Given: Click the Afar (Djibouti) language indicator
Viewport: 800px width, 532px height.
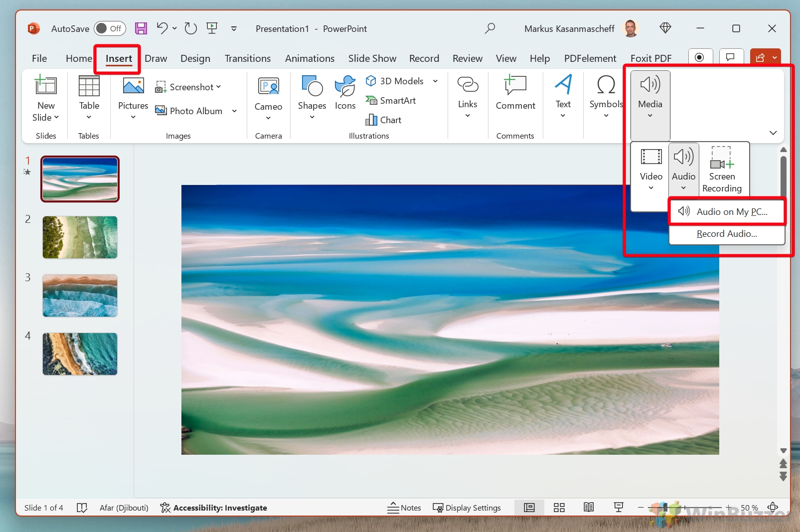Looking at the screenshot, I should click(124, 508).
